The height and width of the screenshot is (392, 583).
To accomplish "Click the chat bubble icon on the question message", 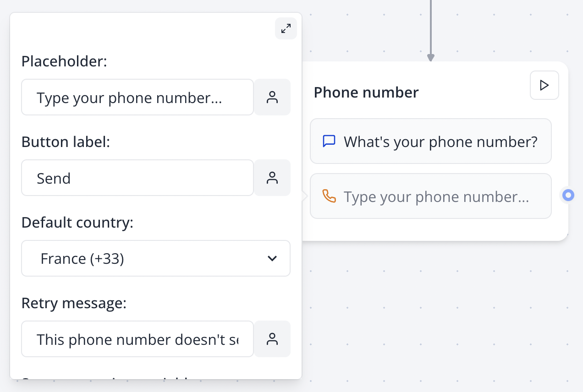I will click(329, 141).
